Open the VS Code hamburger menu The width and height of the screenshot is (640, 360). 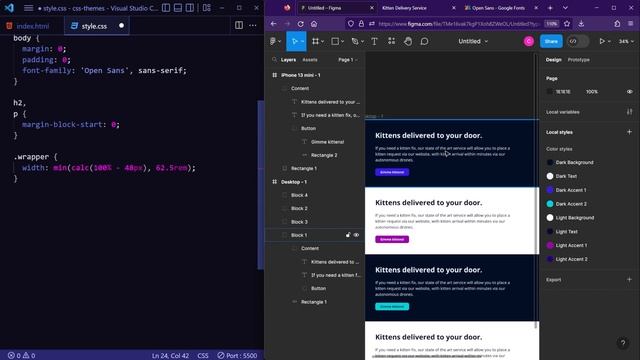(x=28, y=8)
